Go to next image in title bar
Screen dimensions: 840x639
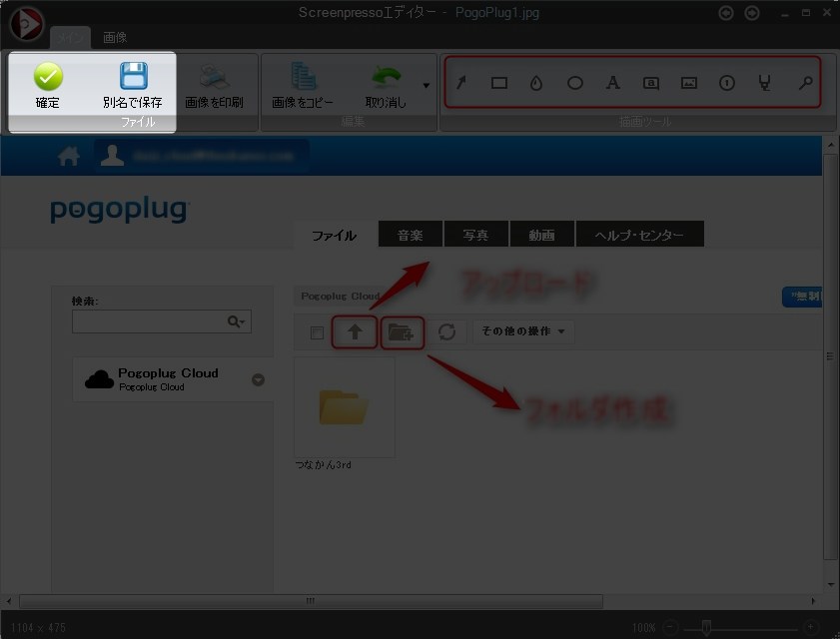click(x=752, y=13)
